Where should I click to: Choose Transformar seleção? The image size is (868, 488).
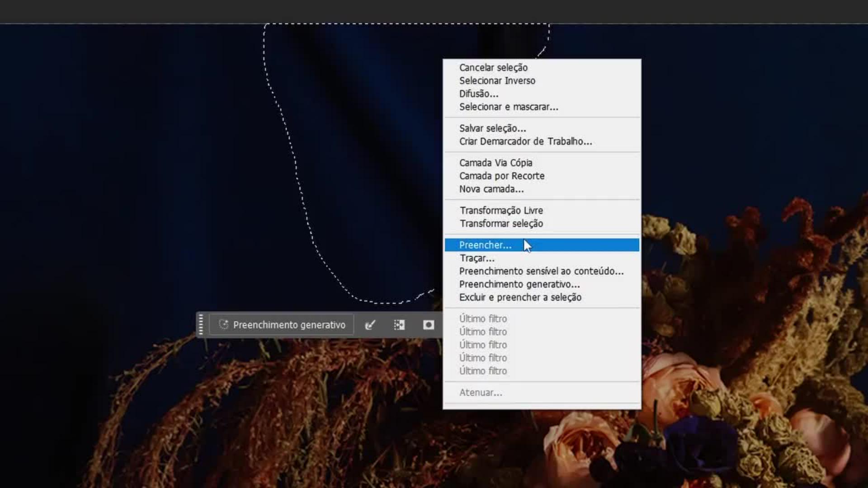pos(501,224)
